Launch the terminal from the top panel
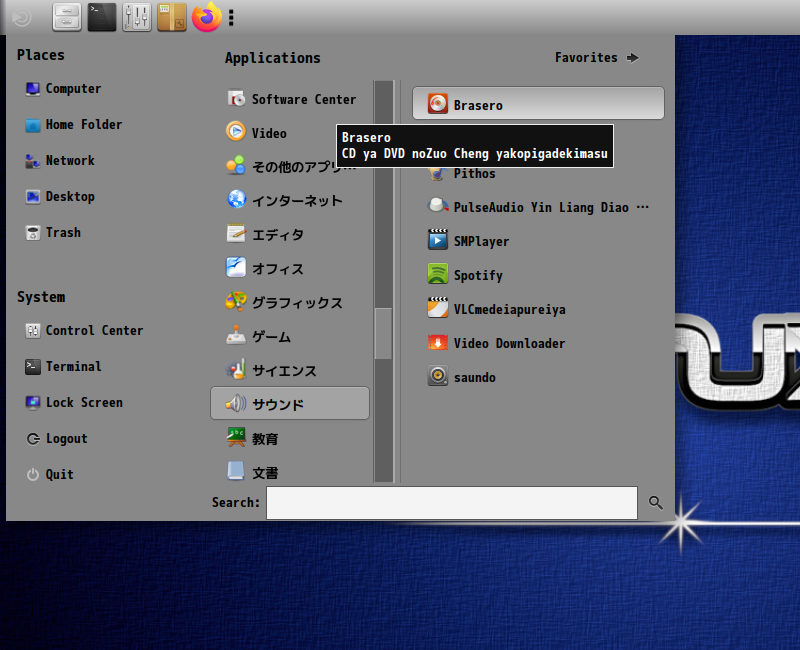The height and width of the screenshot is (650, 800). click(x=102, y=17)
